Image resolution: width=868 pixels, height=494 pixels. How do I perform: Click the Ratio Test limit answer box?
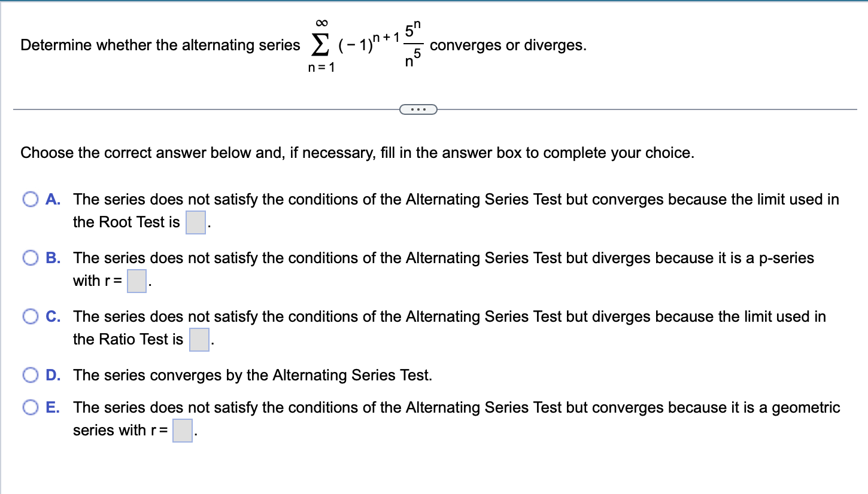point(199,339)
